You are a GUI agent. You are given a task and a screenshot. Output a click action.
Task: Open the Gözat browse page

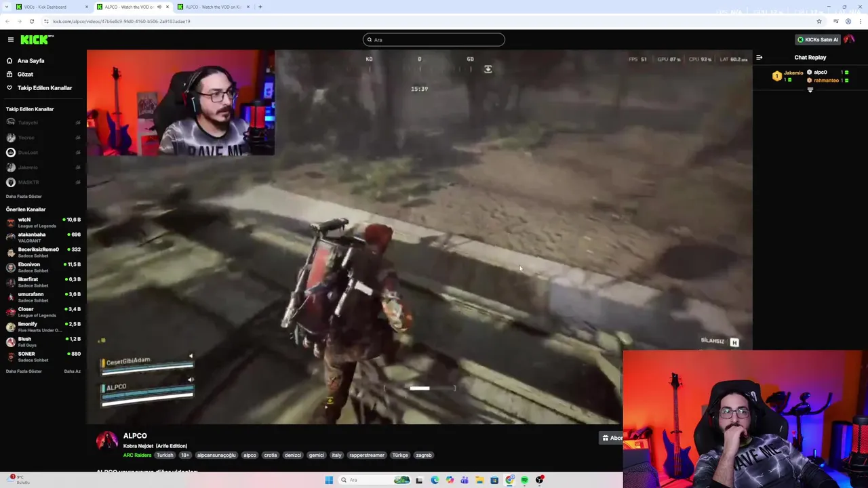click(25, 75)
